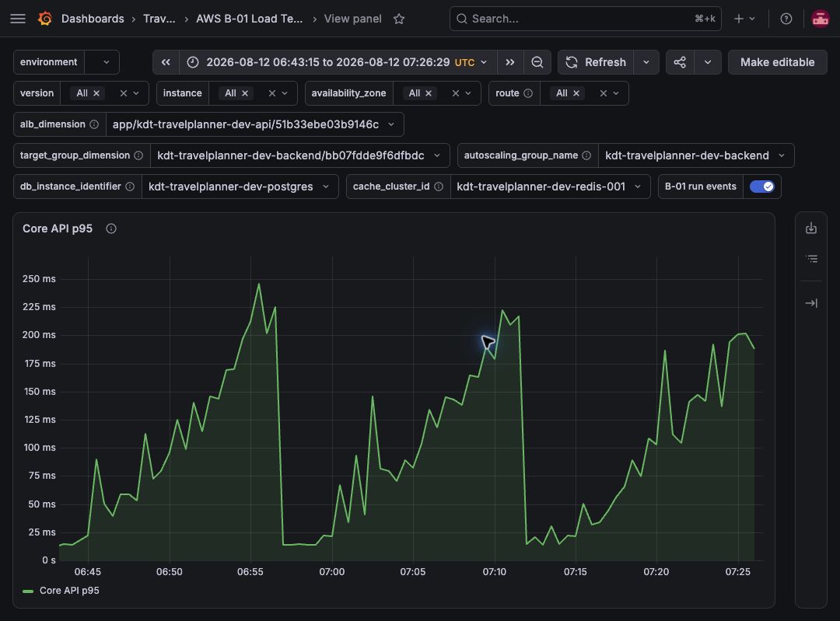840x621 pixels.
Task: Click the share dashboard icon
Action: (680, 62)
